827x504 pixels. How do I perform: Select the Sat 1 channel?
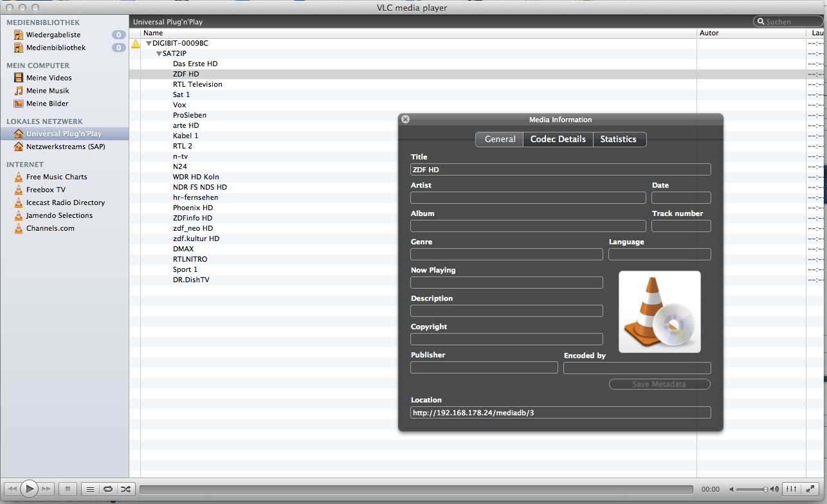click(181, 95)
